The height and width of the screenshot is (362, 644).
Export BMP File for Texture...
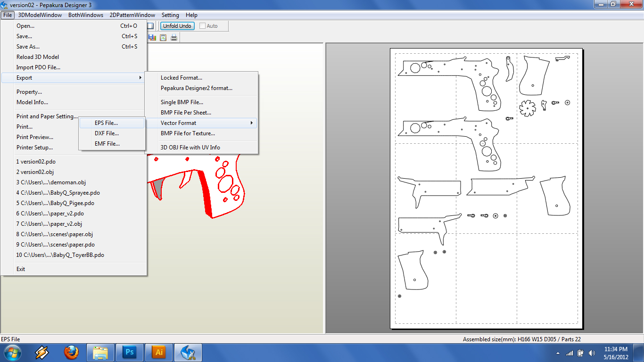tap(201, 133)
